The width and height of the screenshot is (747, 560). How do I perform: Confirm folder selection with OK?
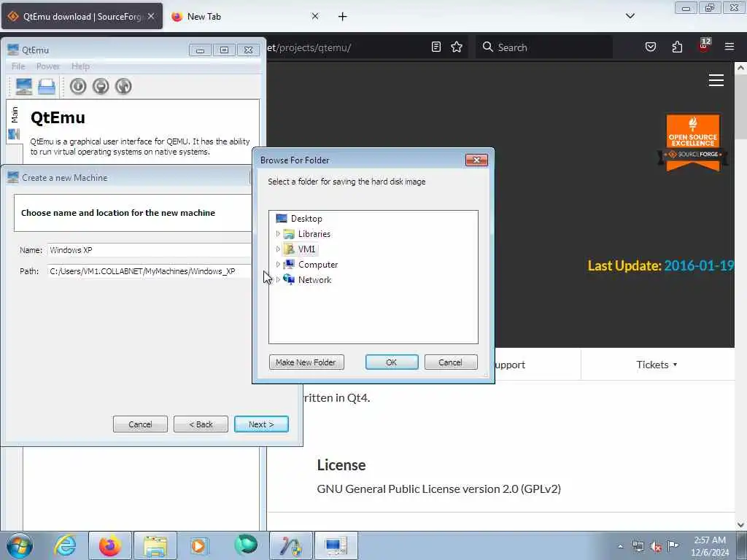(392, 362)
